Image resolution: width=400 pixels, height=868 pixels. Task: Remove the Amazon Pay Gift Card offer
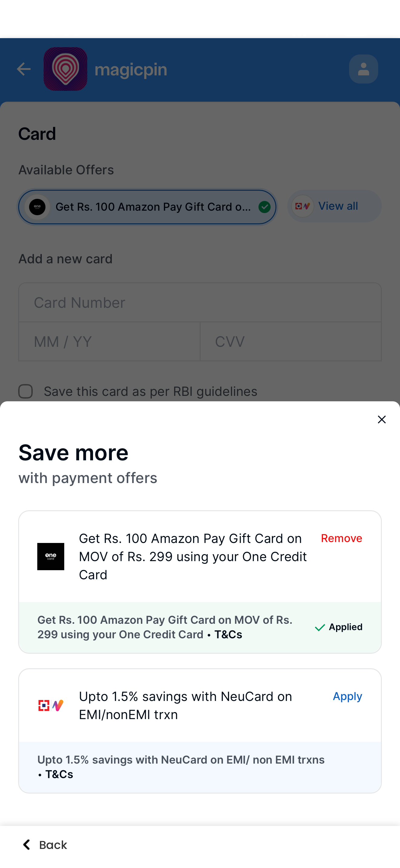(x=341, y=538)
